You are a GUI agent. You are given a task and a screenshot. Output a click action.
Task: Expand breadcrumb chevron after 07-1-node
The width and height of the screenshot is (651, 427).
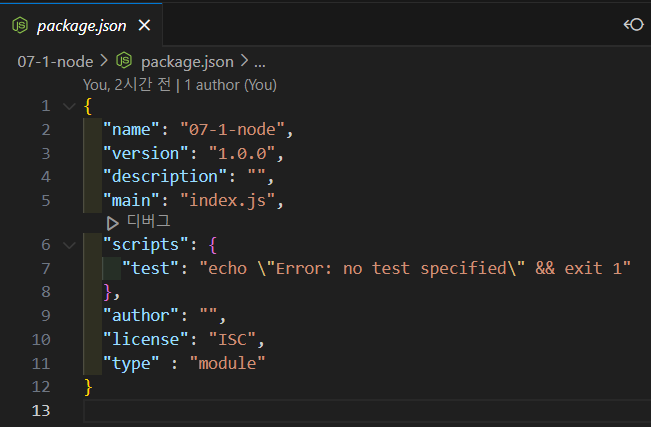coord(104,61)
